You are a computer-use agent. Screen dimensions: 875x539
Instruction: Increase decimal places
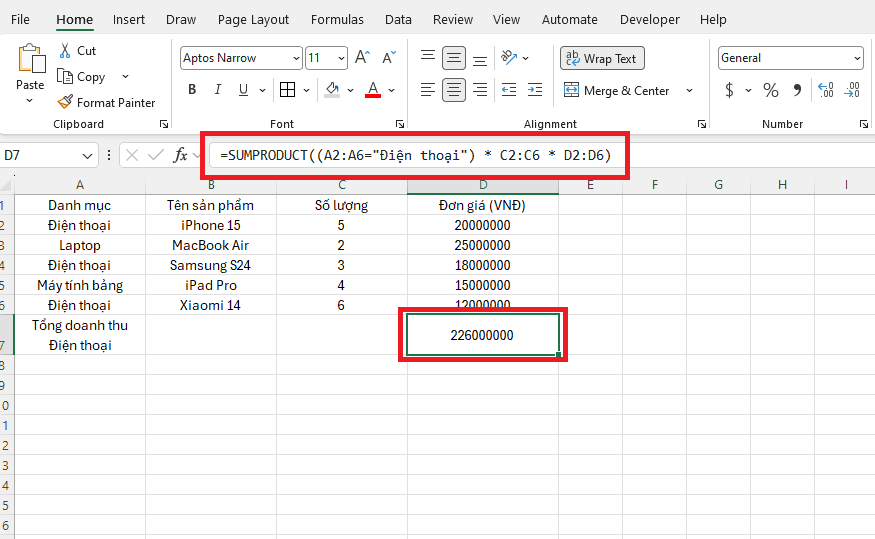coord(826,90)
